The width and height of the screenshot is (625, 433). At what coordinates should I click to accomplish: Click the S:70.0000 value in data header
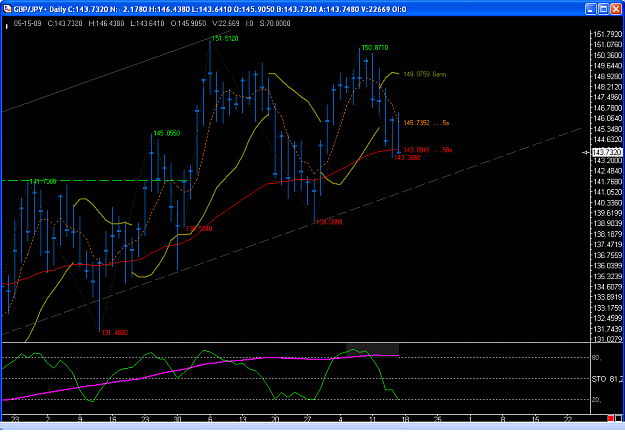pyautogui.click(x=275, y=24)
